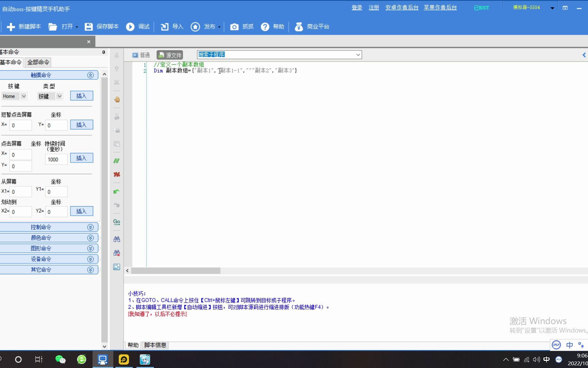Open the capture tool camera icon
The height and width of the screenshot is (368, 588).
[x=234, y=27]
